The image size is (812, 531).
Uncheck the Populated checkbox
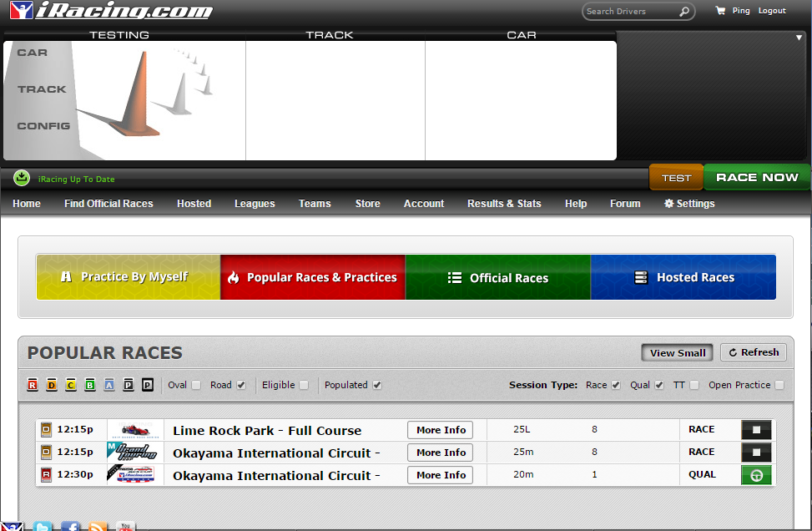point(377,385)
